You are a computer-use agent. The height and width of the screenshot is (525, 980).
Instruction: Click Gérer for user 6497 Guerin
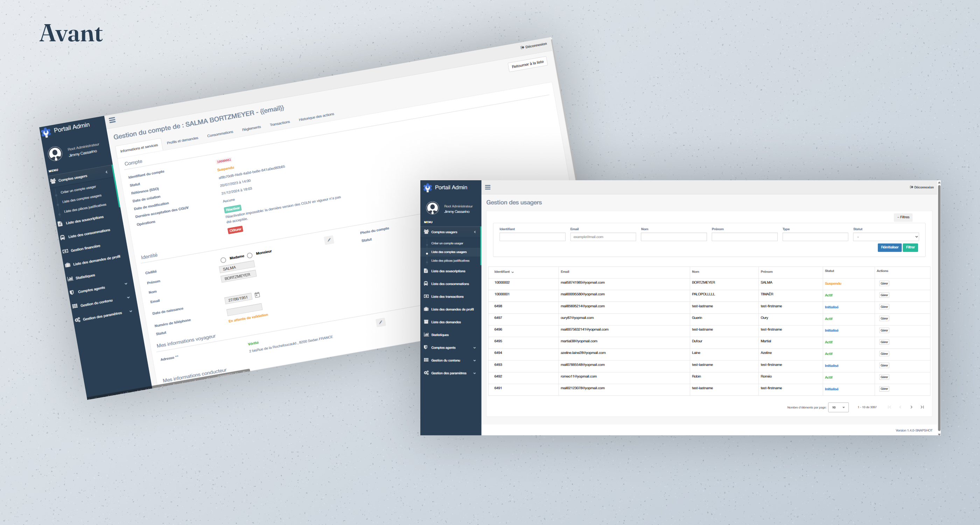tap(884, 318)
